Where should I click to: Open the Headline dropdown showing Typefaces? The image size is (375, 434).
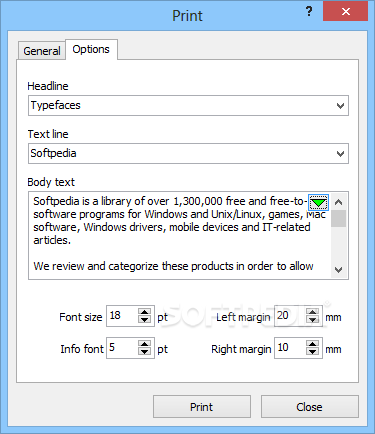(188, 106)
